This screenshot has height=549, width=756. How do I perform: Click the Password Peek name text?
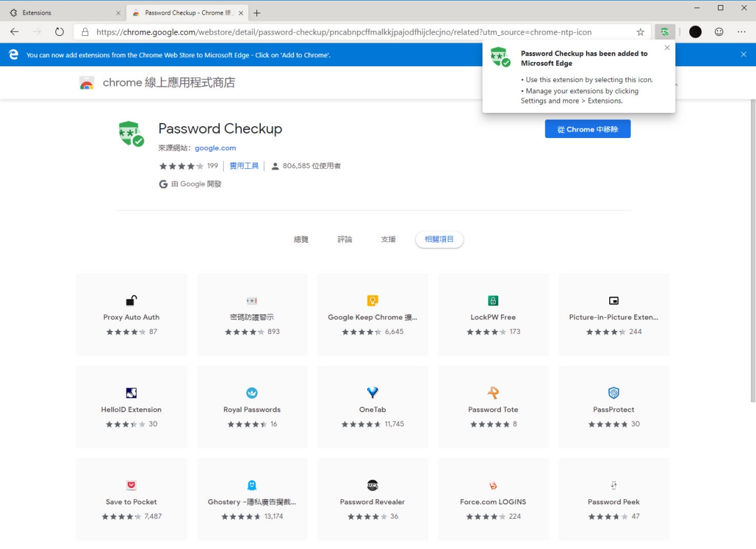point(614,502)
